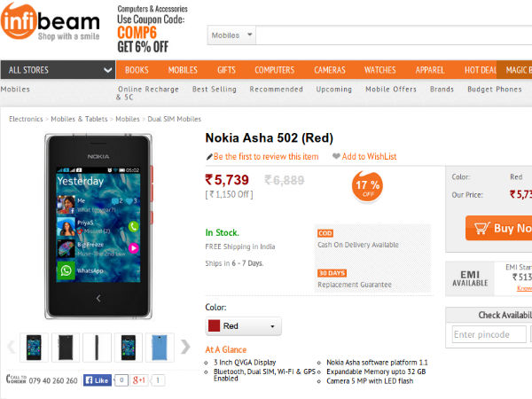Open the Mobile Offers link
This screenshot has width=532, height=399.
391,90
